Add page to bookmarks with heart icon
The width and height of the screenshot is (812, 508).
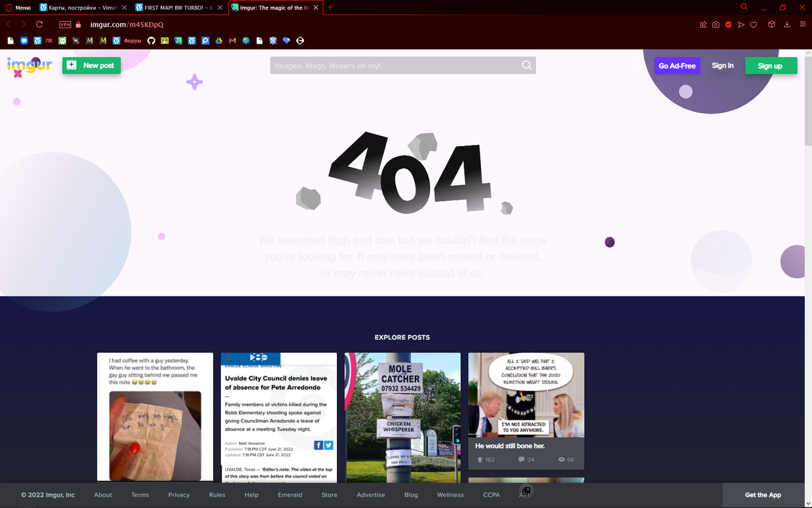point(754,25)
